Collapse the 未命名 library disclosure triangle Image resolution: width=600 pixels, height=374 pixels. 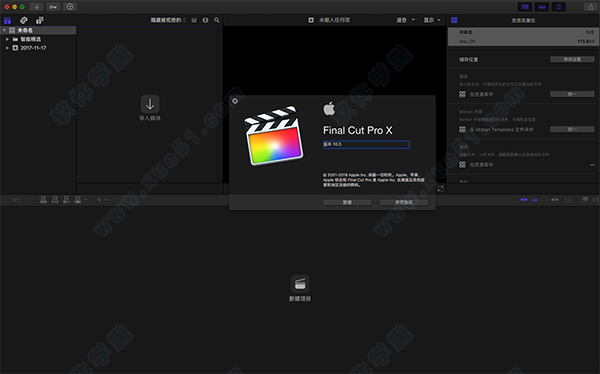coord(4,30)
